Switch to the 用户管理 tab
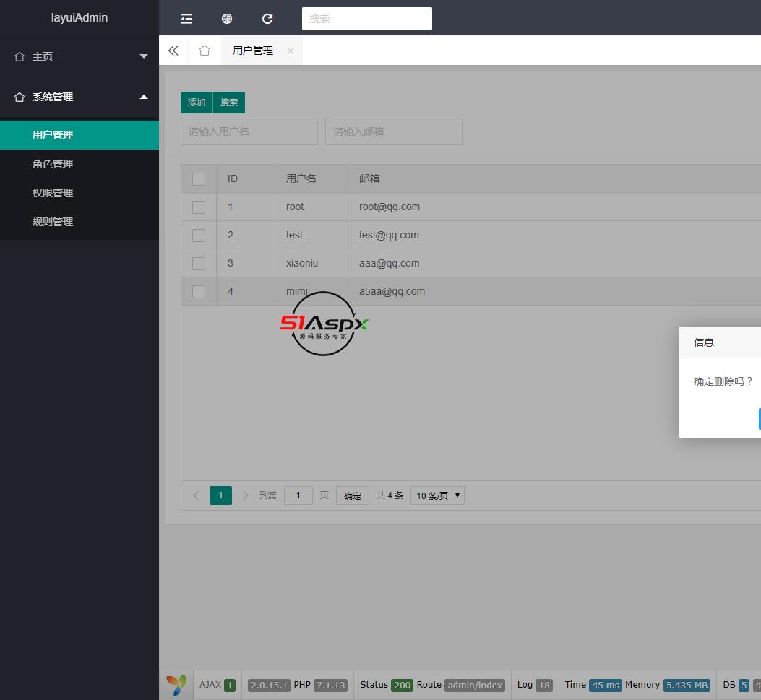761x700 pixels. pyautogui.click(x=253, y=51)
